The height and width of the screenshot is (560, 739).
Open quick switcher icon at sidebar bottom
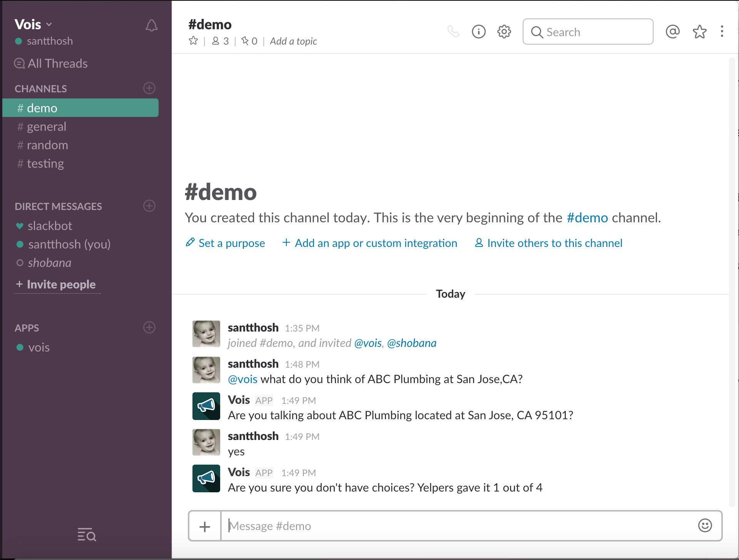click(x=87, y=535)
